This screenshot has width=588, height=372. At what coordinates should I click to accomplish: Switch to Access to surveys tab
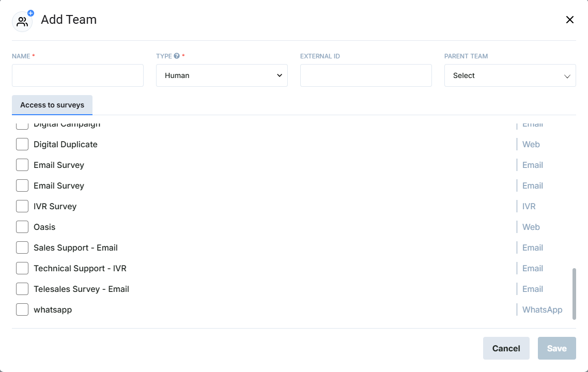tap(52, 105)
